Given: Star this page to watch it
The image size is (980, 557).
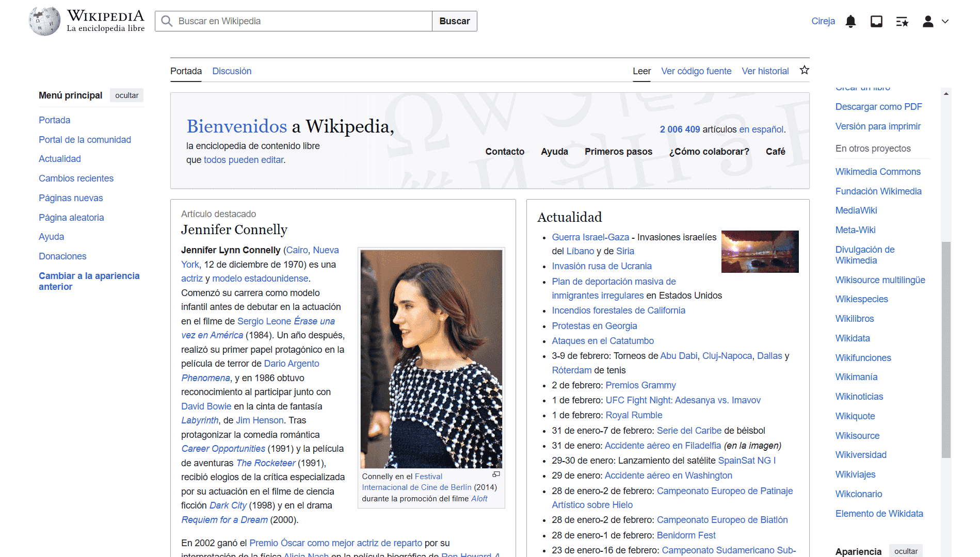Looking at the screenshot, I should click(x=804, y=70).
